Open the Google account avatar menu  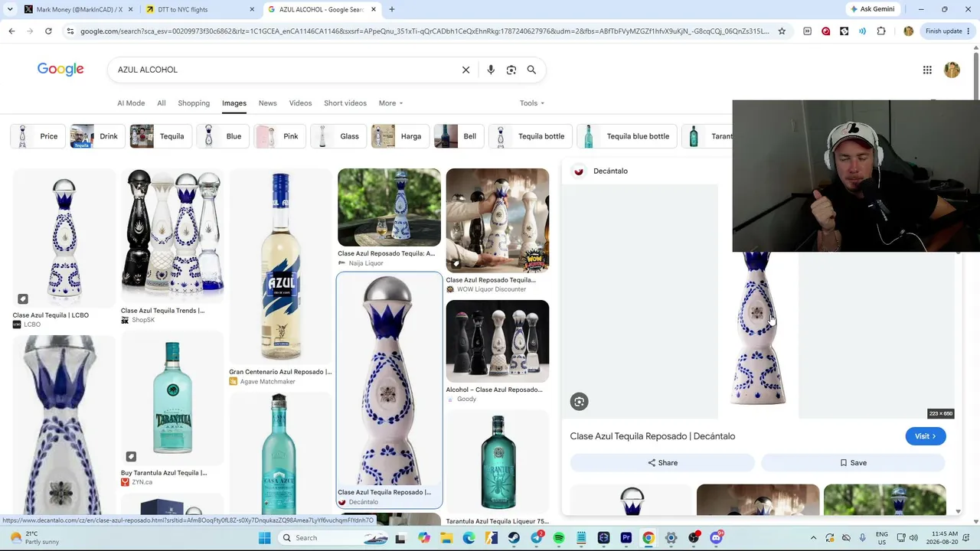952,70
